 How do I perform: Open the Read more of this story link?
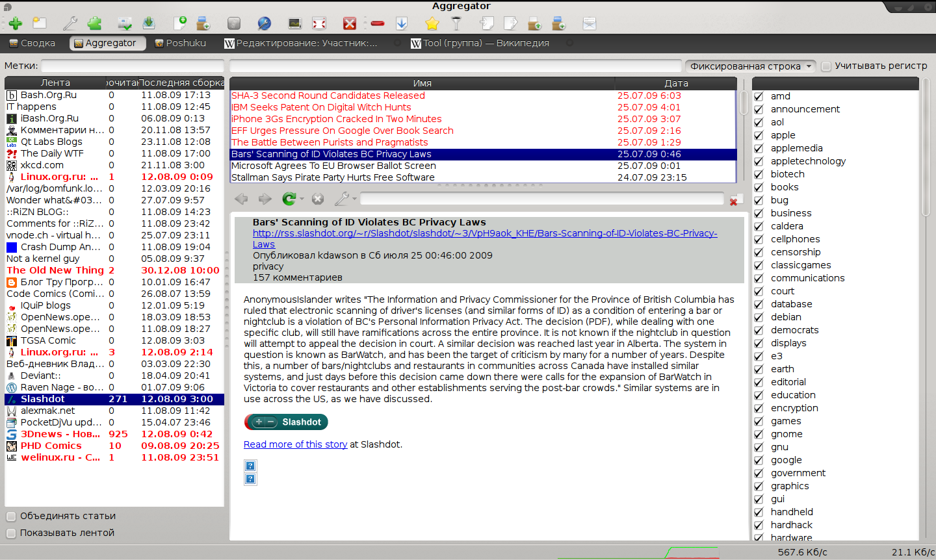tap(295, 444)
